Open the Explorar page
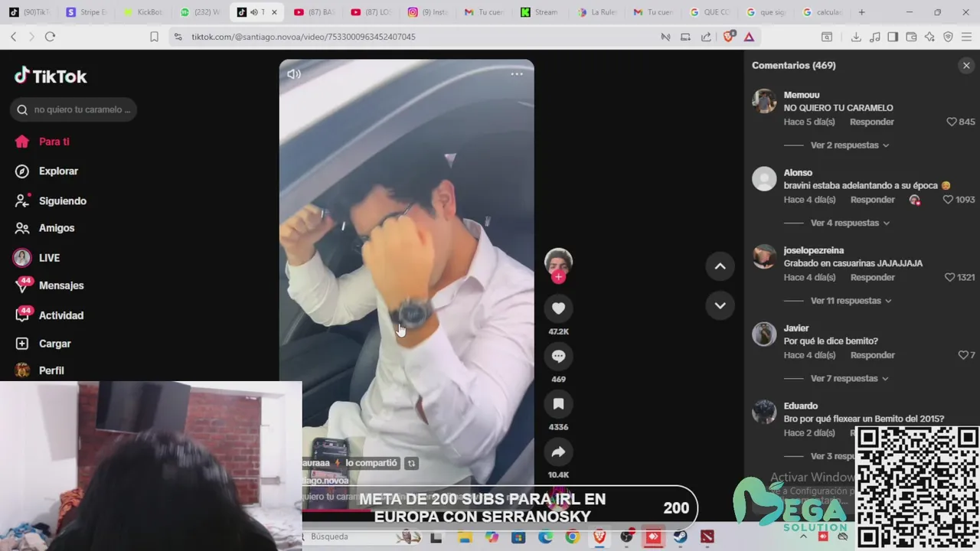The width and height of the screenshot is (980, 551). 59,171
